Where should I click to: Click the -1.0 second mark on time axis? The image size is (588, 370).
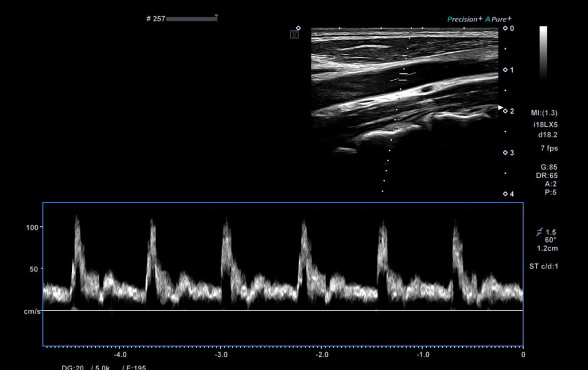pos(422,355)
